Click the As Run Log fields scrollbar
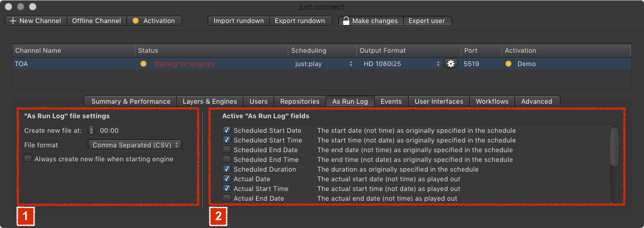This screenshot has height=228, width=644. 614,146
